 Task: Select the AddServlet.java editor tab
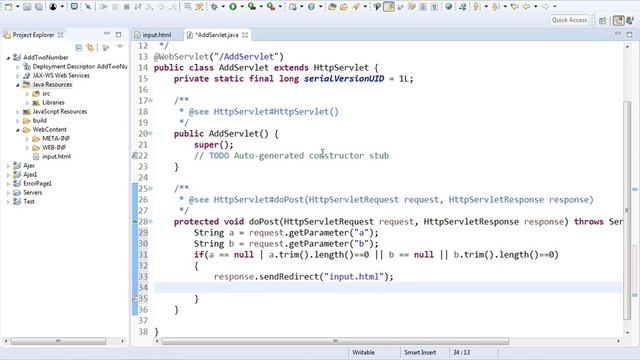216,35
